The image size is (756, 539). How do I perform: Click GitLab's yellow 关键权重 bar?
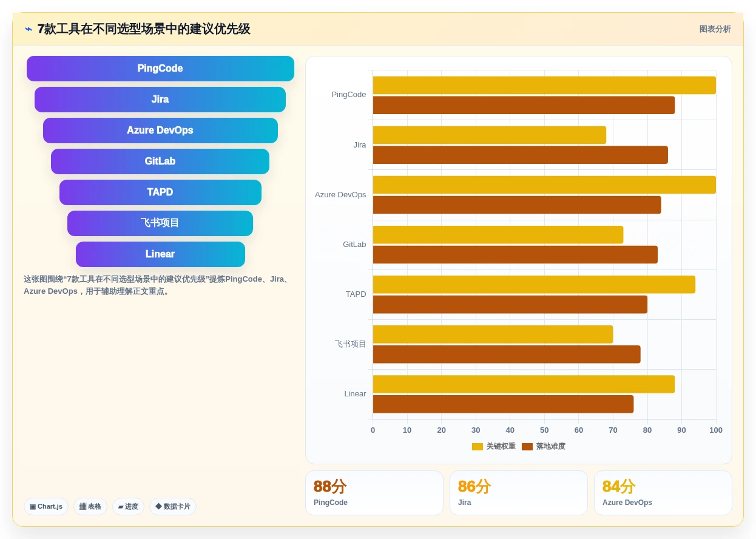(498, 235)
